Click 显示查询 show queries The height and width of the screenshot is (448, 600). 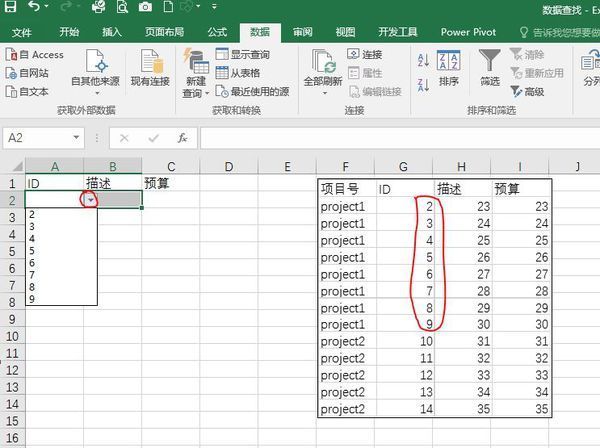pos(243,54)
